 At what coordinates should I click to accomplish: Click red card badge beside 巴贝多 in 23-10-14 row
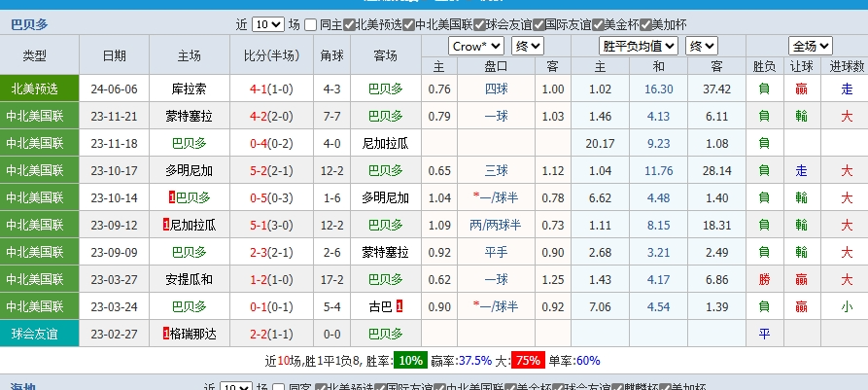pos(172,197)
